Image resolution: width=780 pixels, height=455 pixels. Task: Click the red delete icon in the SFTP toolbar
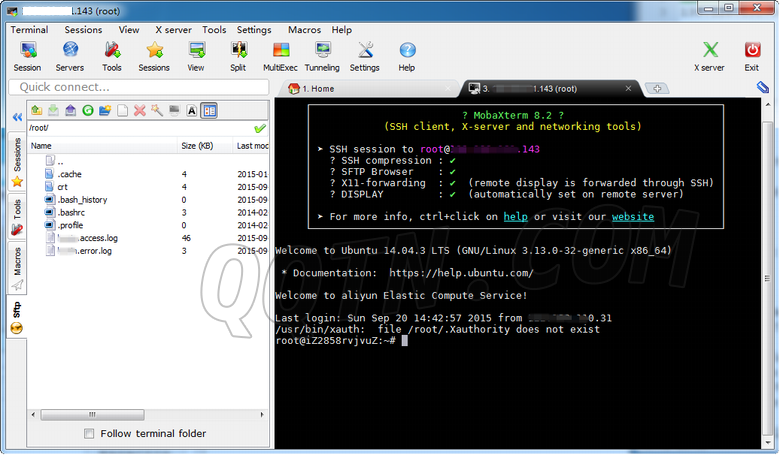click(140, 110)
